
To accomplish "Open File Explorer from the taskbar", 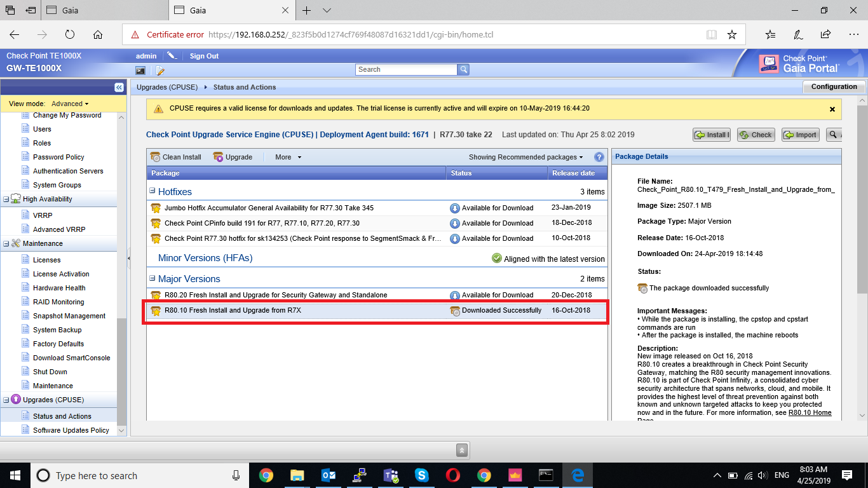I will click(x=297, y=475).
